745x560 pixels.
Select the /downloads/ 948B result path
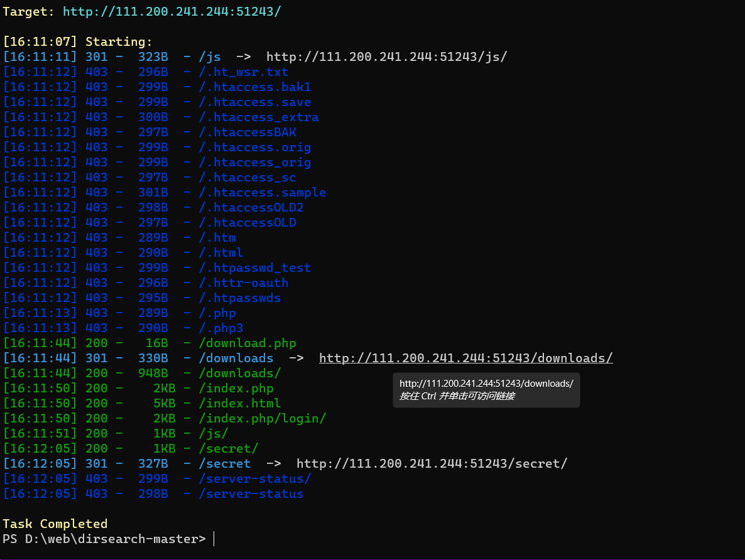(240, 374)
